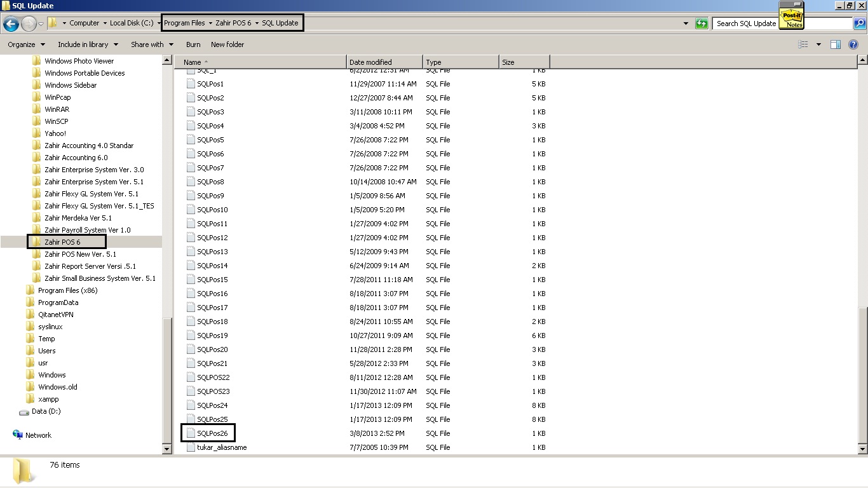Viewport: 868px width, 488px height.
Task: Click the Network icon in sidebar
Action: (x=18, y=435)
